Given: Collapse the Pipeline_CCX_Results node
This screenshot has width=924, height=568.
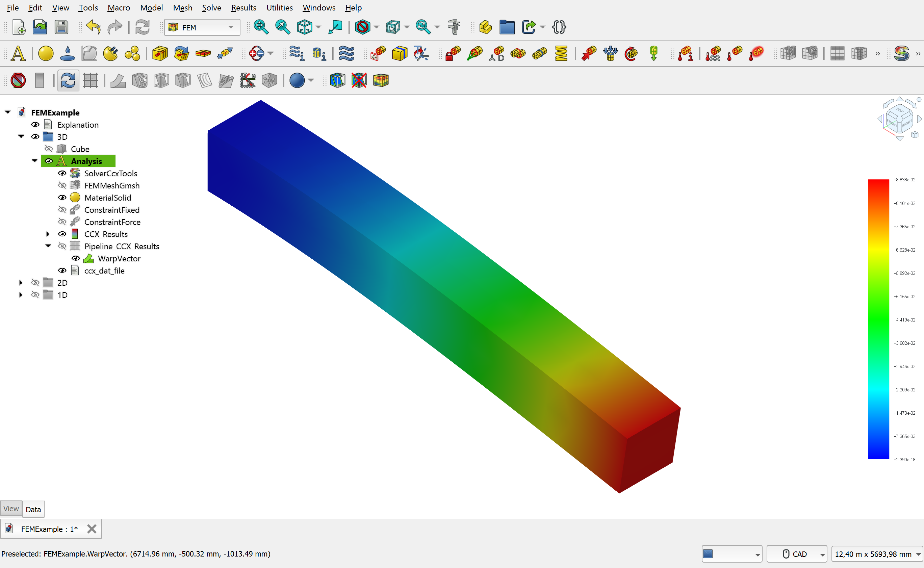Looking at the screenshot, I should (48, 246).
